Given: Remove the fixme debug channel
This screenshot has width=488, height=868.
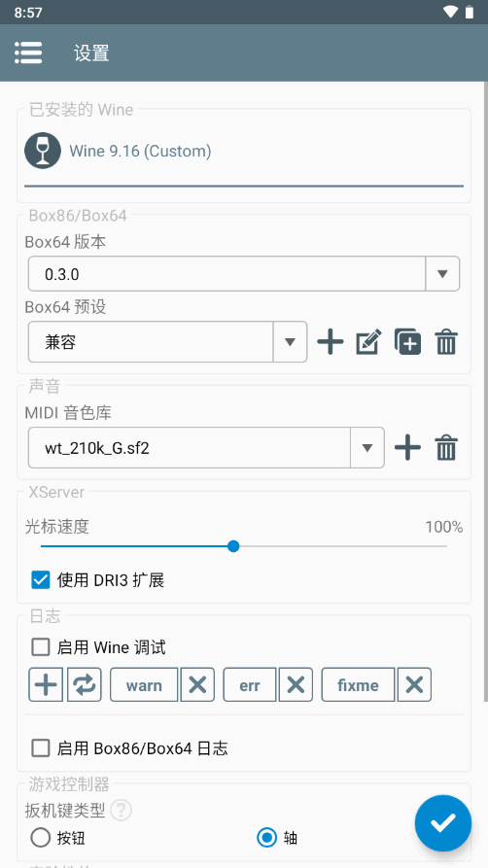Looking at the screenshot, I should click(414, 684).
